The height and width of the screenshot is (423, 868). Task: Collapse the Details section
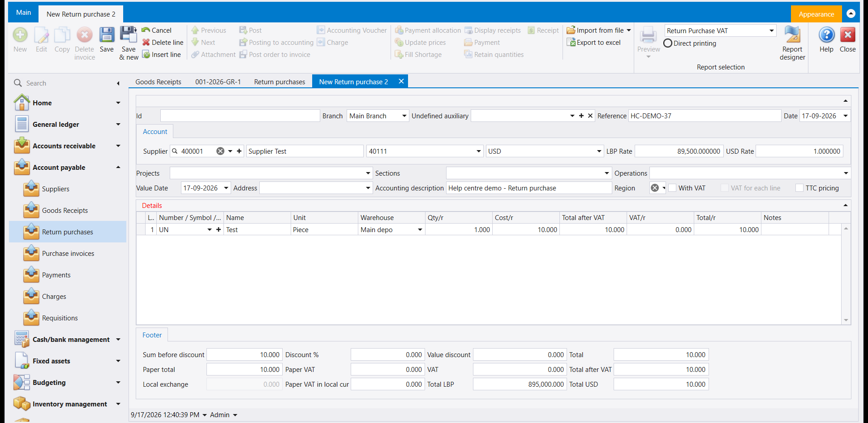point(846,205)
